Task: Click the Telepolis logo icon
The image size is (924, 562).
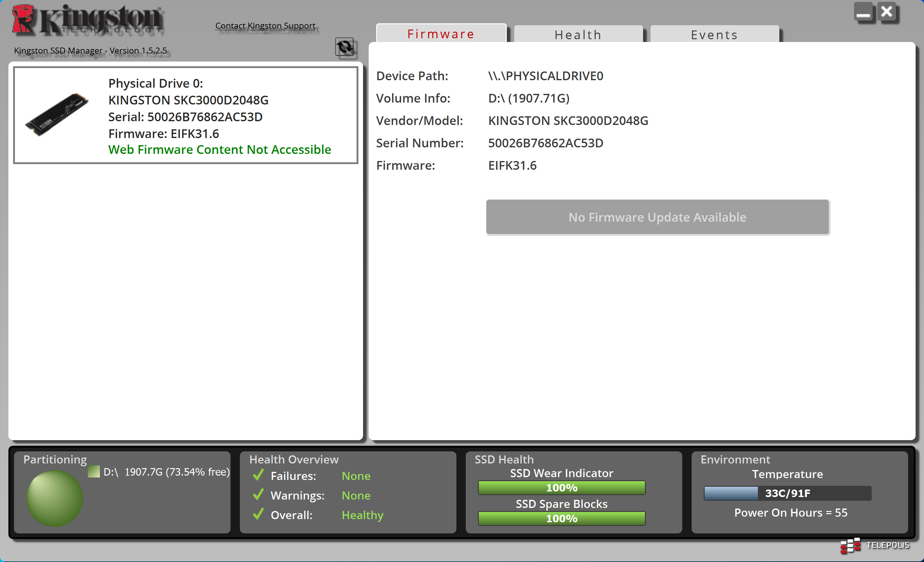Action: tap(850, 545)
